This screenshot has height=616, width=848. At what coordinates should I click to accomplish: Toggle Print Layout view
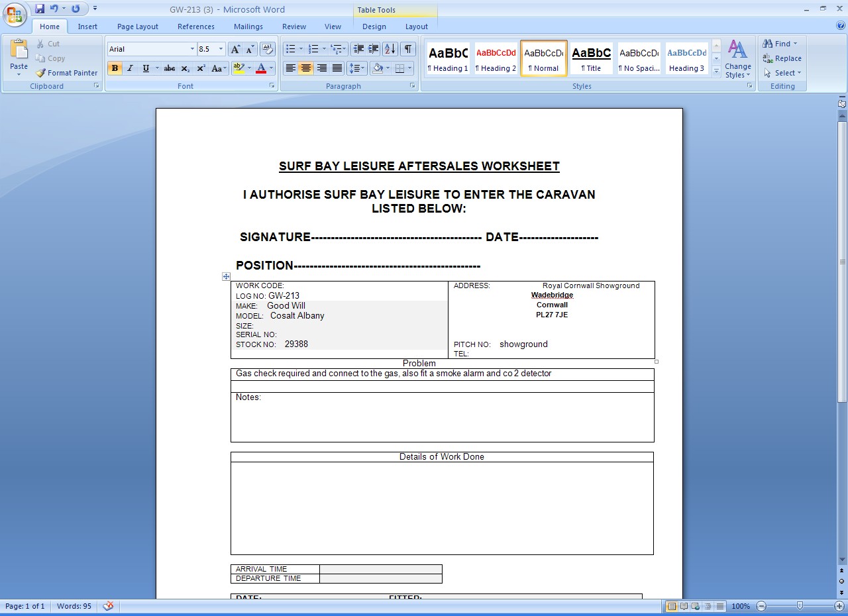[672, 606]
